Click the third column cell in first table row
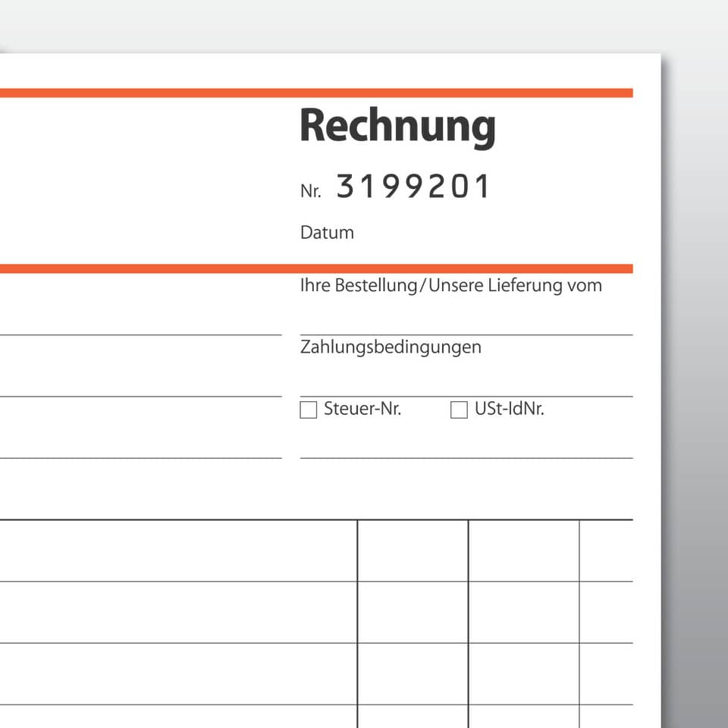 tap(523, 551)
